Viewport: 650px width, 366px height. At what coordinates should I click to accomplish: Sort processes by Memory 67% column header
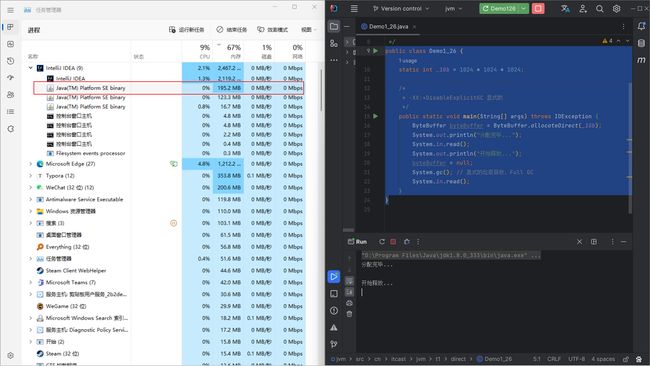pos(228,51)
